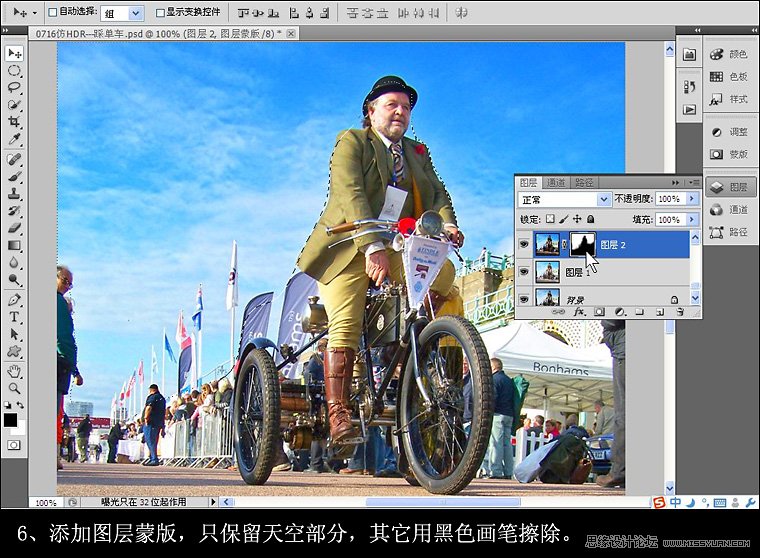Hide 图层 2 with its eye icon
Image resolution: width=760 pixels, height=558 pixels.
(523, 244)
